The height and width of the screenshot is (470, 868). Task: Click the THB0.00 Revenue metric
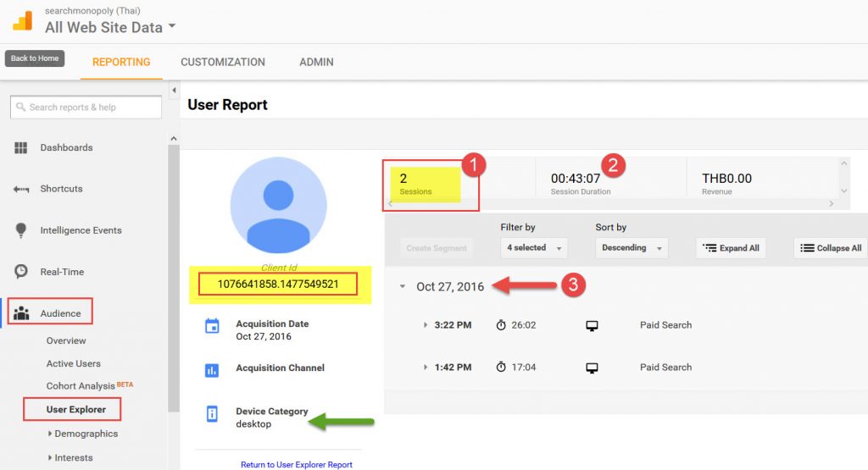(726, 184)
